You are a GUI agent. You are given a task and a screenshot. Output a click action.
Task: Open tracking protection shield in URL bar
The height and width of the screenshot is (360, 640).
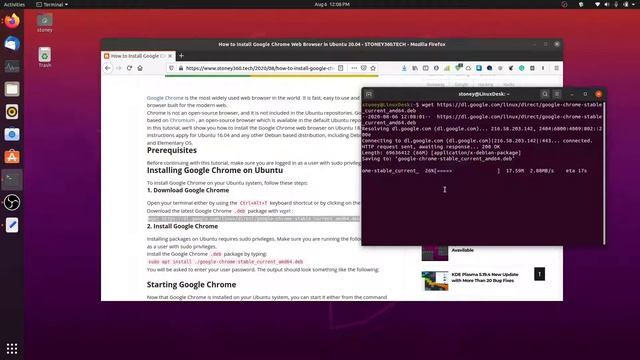pyautogui.click(x=171, y=68)
